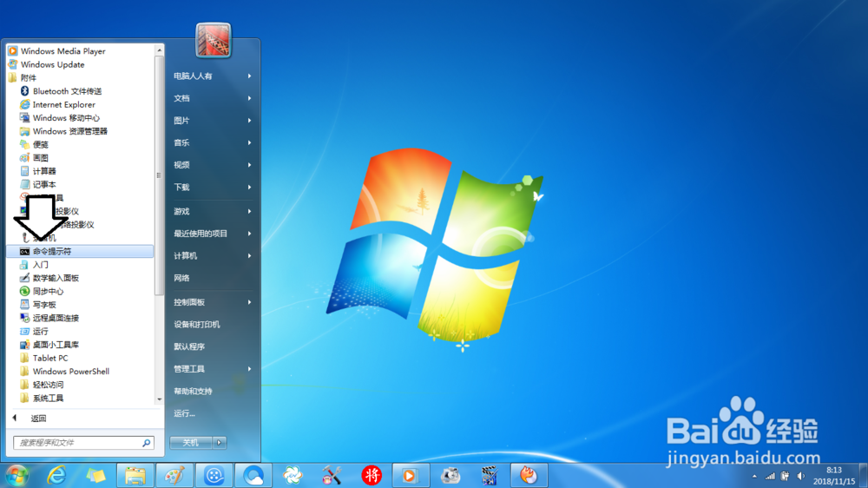Expand the 控制面板 submenu arrow
This screenshot has height=488, width=868.
point(250,302)
